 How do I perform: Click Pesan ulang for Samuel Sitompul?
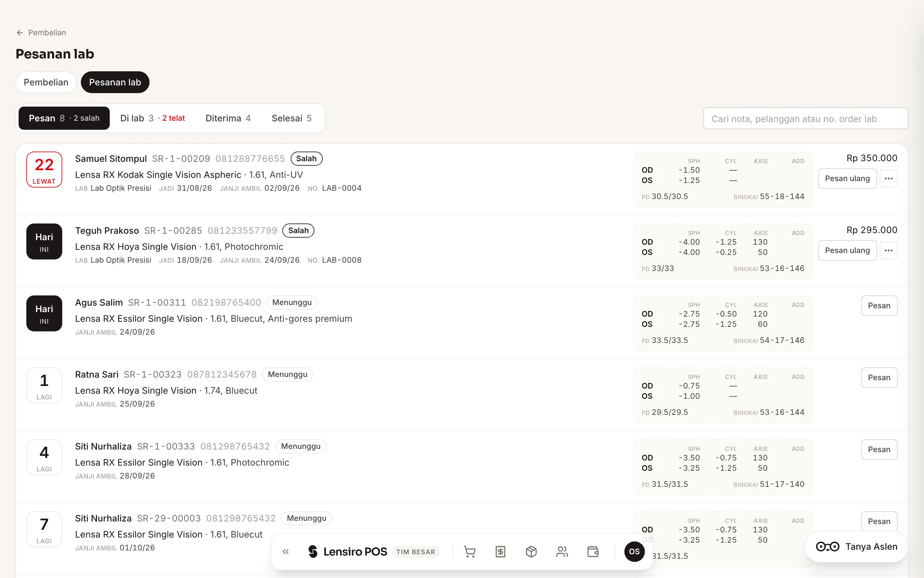pos(847,179)
